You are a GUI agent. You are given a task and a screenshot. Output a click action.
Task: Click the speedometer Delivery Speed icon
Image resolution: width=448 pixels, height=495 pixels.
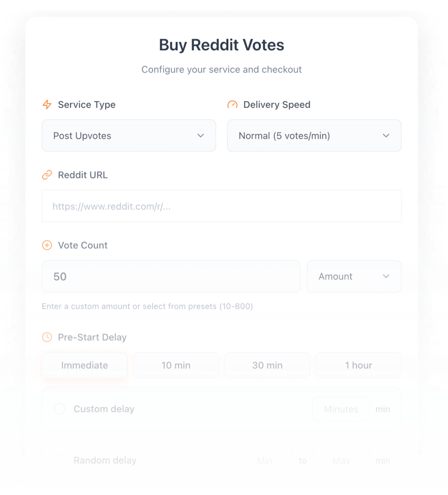(233, 105)
